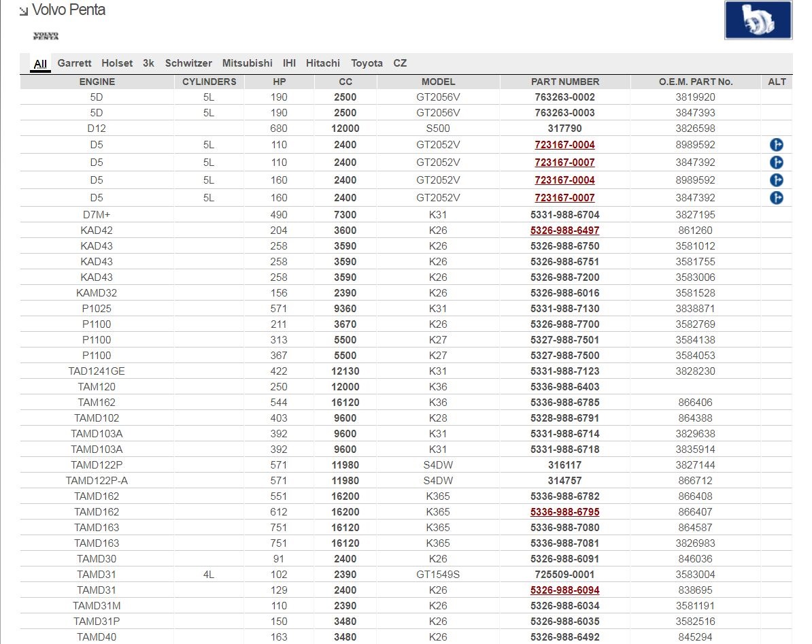Click the Volvo Penta brand logo

coord(46,36)
